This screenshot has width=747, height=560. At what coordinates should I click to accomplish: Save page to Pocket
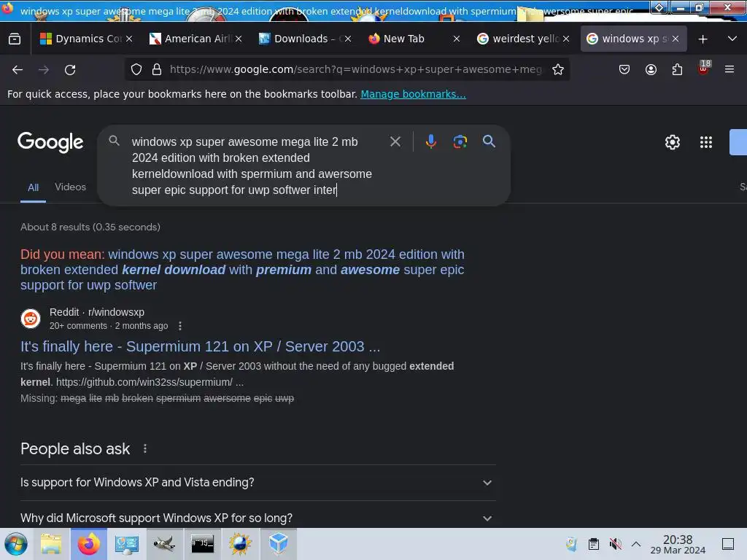pos(624,69)
